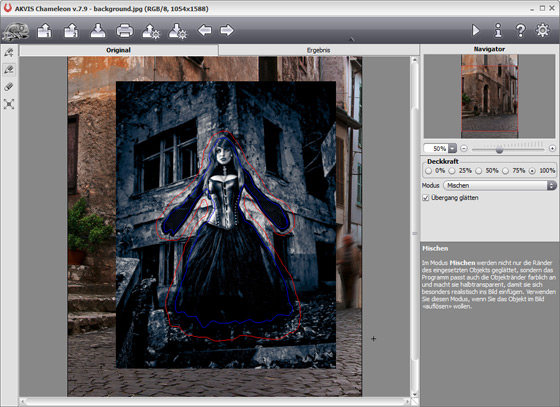560x407 pixels.
Task: Set Deckkraft to 25%
Action: point(452,171)
